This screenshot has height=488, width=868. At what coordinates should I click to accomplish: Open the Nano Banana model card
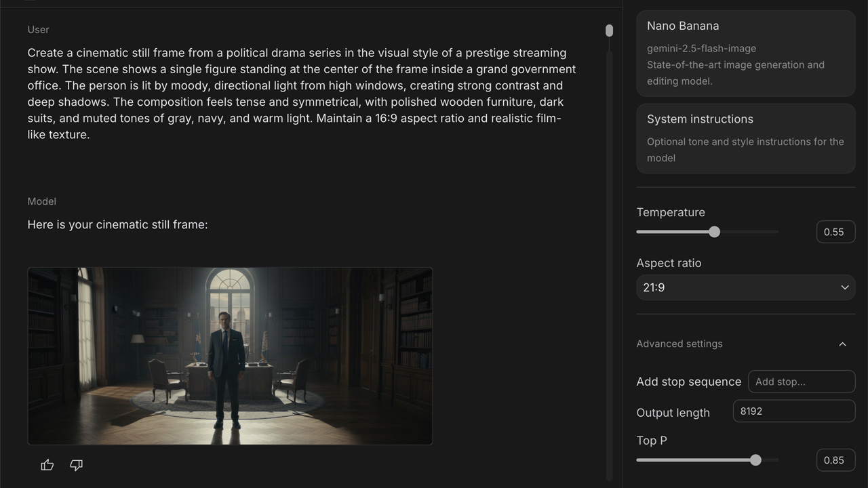[745, 53]
